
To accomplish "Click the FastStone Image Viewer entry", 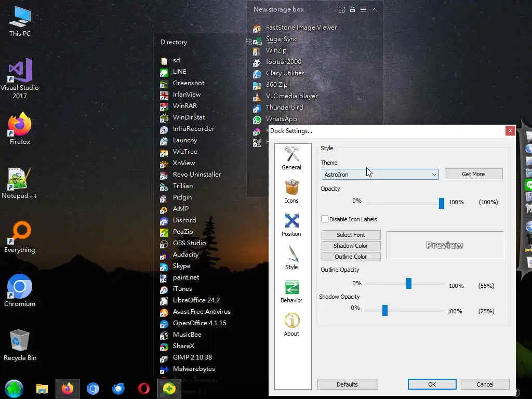I will pyautogui.click(x=295, y=28).
